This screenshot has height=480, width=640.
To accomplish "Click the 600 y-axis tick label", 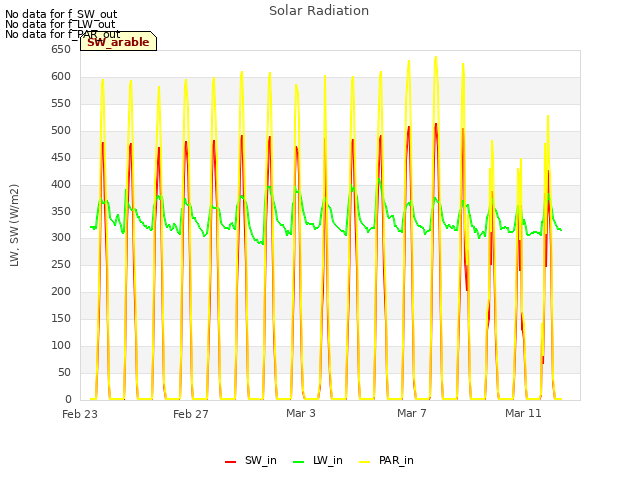I will pyautogui.click(x=61, y=77).
